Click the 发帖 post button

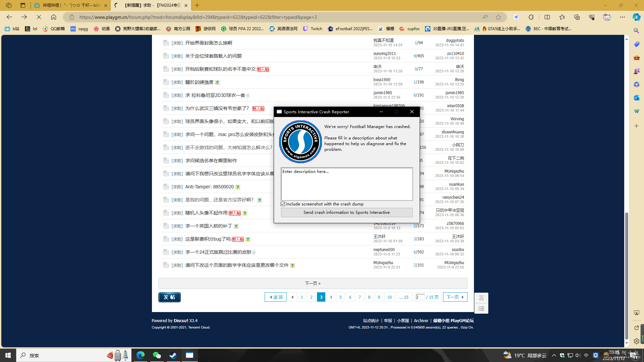(x=169, y=297)
